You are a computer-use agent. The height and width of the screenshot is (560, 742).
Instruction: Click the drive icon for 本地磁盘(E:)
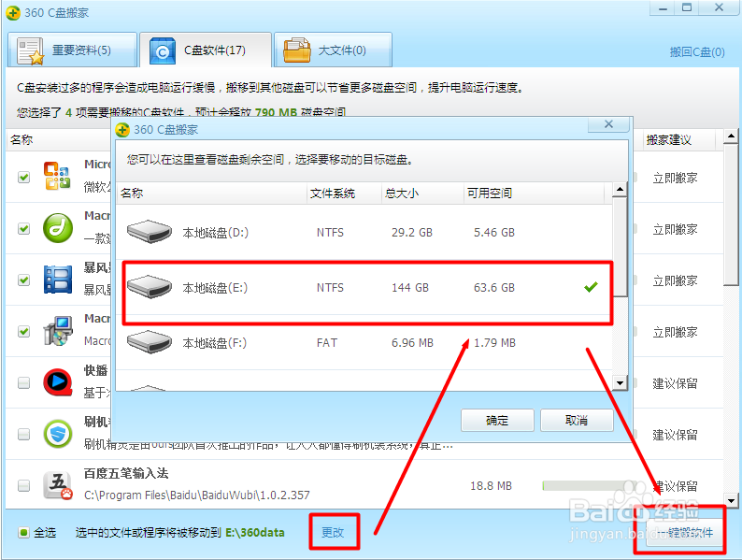coord(150,287)
